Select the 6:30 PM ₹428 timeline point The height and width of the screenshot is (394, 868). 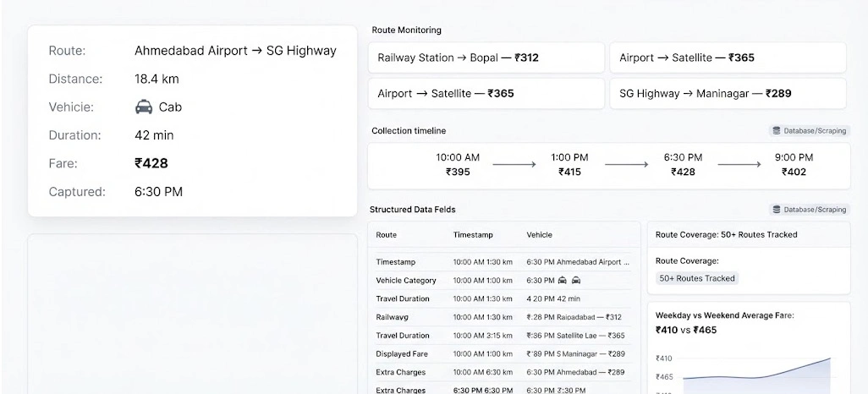pos(683,164)
